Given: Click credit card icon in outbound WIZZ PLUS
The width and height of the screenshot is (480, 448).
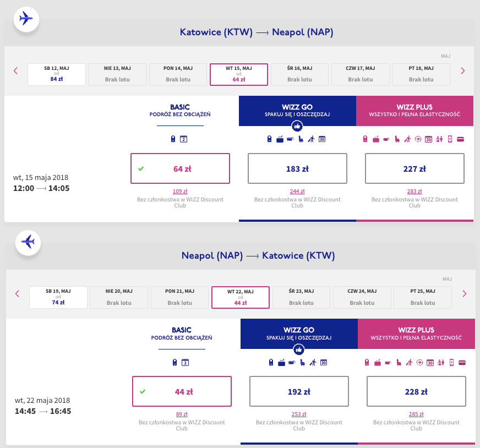Looking at the screenshot, I should point(460,139).
